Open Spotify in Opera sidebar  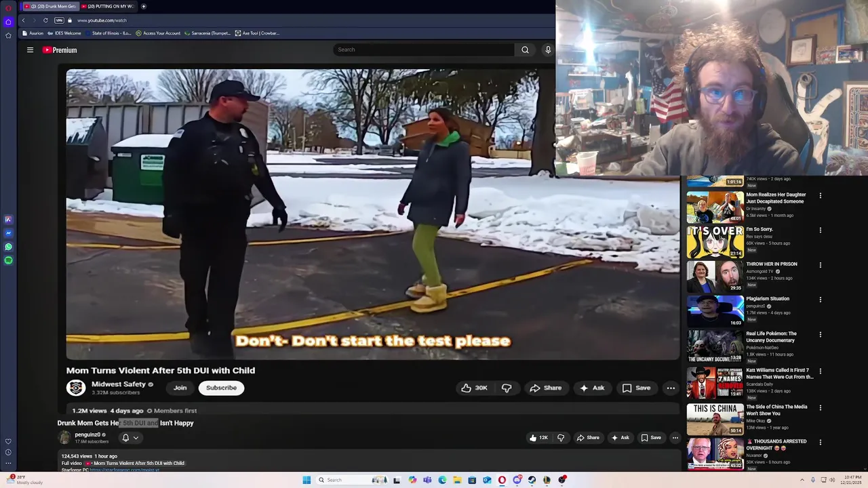(8, 260)
